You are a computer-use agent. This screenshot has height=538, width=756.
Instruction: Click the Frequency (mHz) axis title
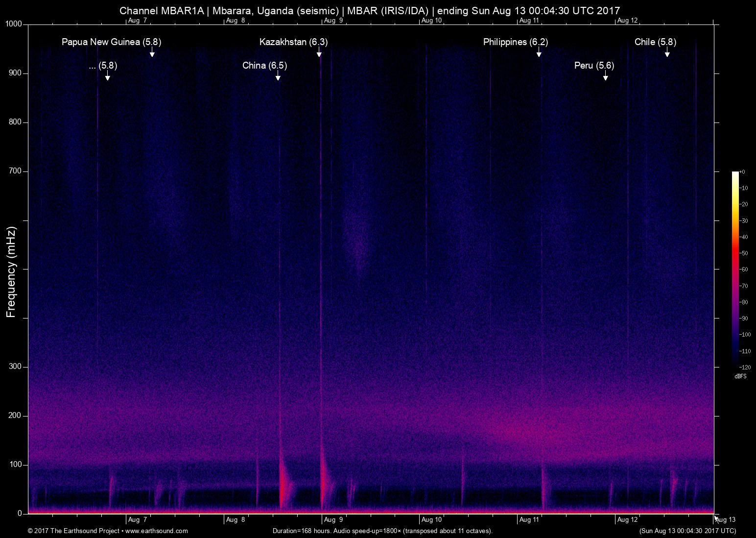coord(11,272)
